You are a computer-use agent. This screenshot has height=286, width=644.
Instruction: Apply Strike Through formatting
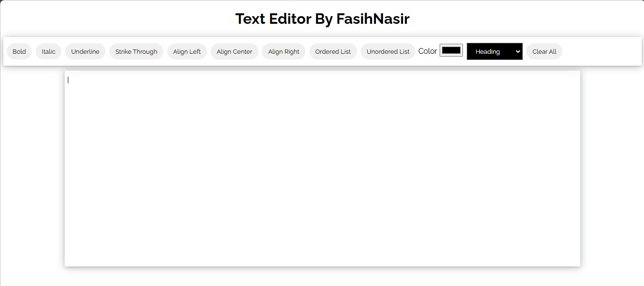(136, 51)
